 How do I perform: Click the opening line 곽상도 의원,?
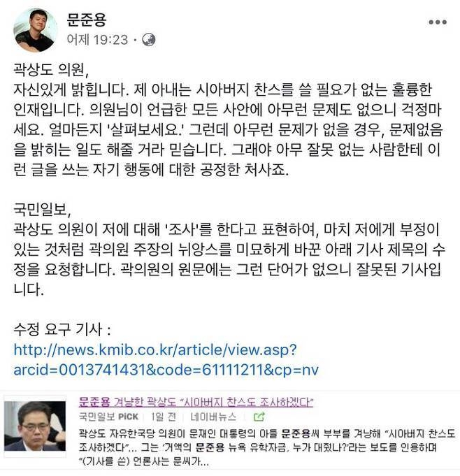[x=51, y=70]
